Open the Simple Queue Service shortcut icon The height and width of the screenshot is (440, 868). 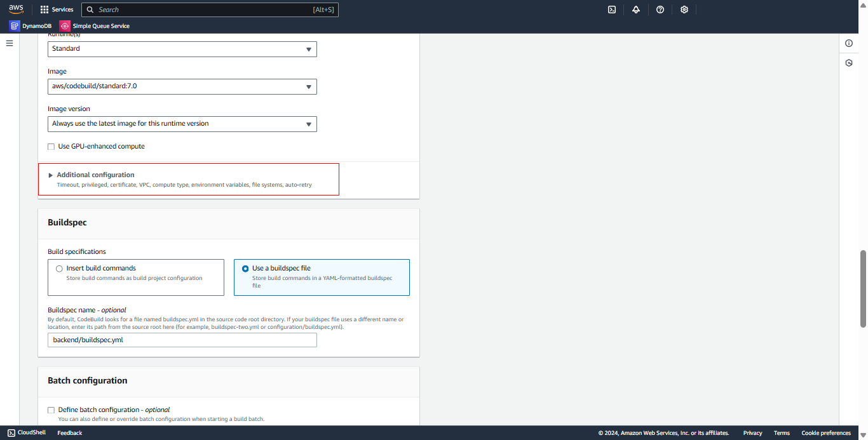(65, 26)
